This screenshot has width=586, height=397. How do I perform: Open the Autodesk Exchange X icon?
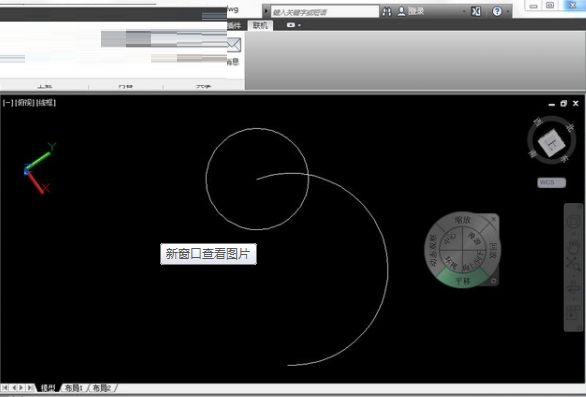[x=476, y=12]
